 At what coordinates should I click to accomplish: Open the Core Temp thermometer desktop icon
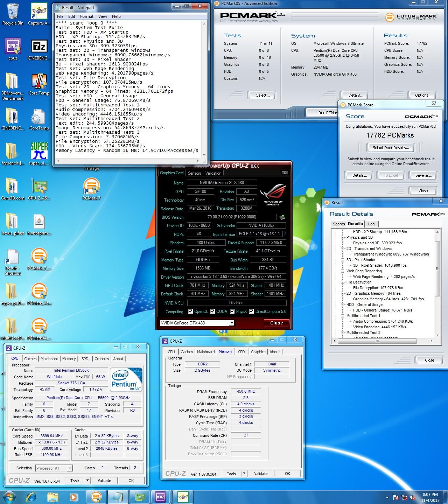click(39, 84)
